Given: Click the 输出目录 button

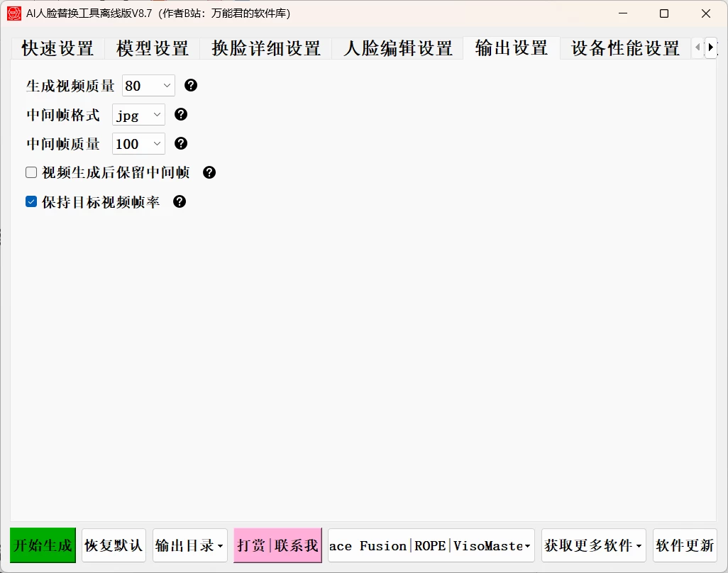Looking at the screenshot, I should coord(189,545).
